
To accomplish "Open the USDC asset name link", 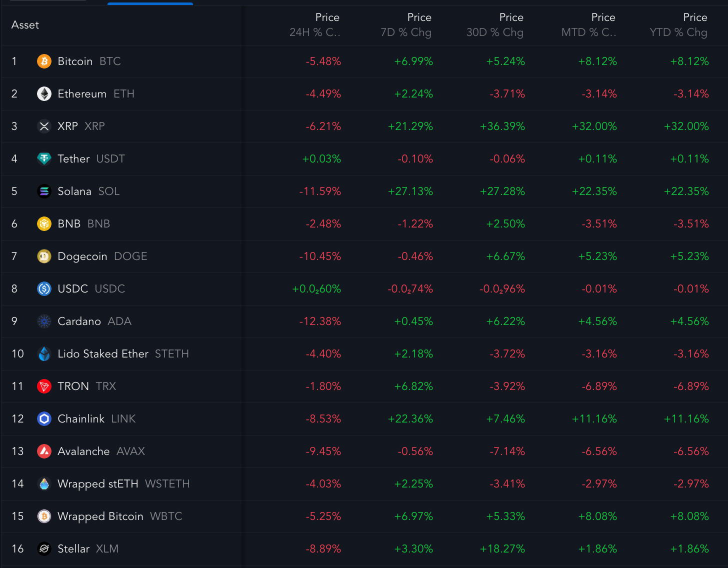I will click(x=72, y=289).
